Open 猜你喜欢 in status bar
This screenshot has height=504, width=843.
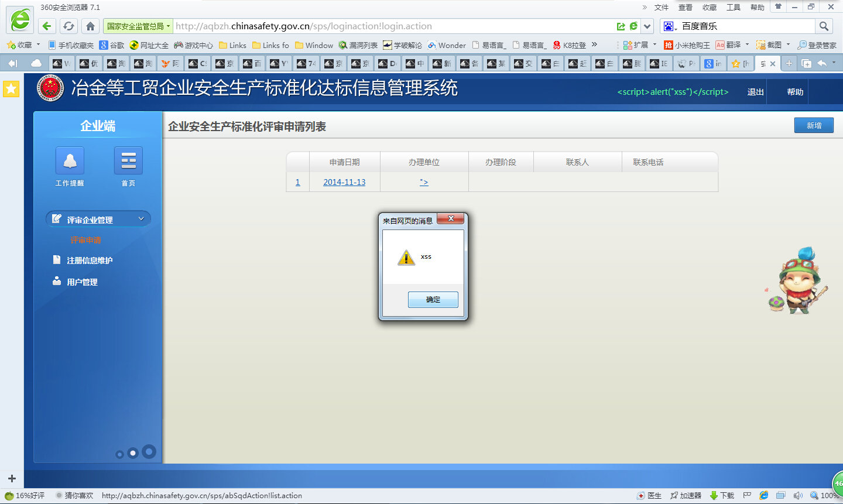tap(74, 495)
